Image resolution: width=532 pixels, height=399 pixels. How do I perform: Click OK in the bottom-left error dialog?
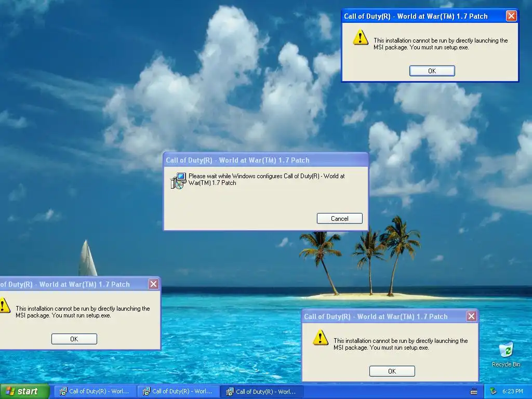(74, 339)
